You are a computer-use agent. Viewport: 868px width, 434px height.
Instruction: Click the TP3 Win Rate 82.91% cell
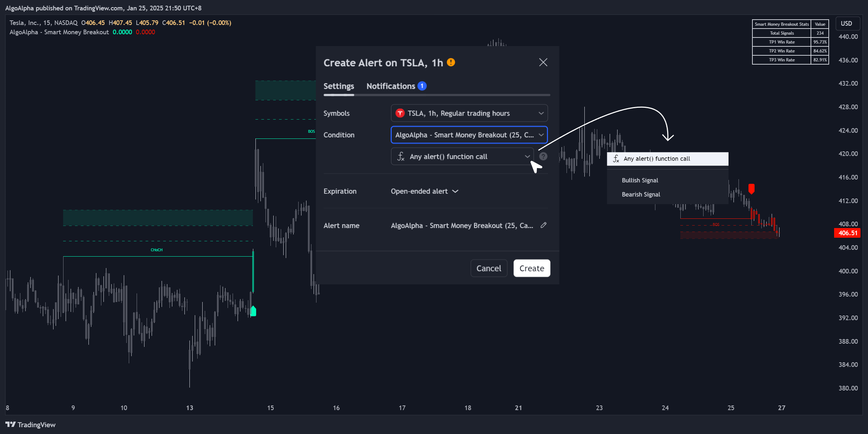pos(820,60)
